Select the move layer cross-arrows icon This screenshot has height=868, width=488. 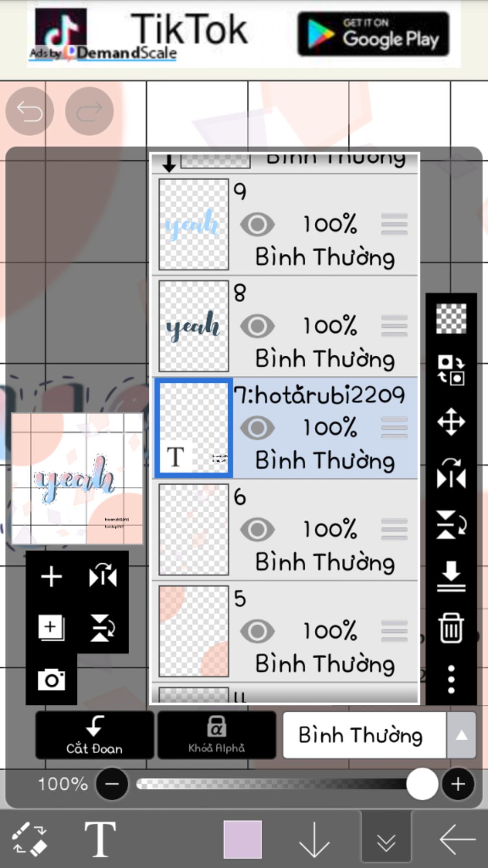(451, 422)
